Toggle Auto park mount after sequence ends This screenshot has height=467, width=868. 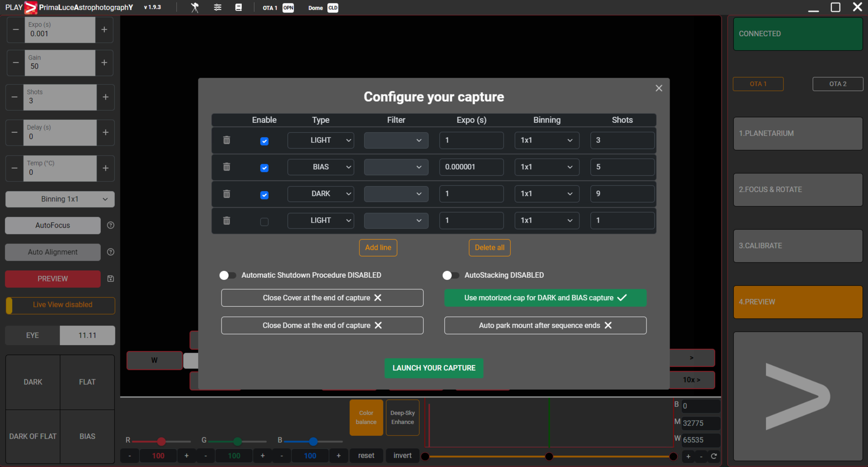545,326
